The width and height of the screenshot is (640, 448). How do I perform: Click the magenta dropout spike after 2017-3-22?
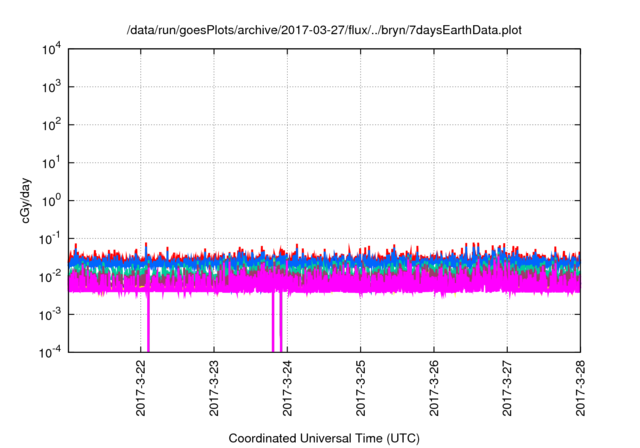[148, 322]
